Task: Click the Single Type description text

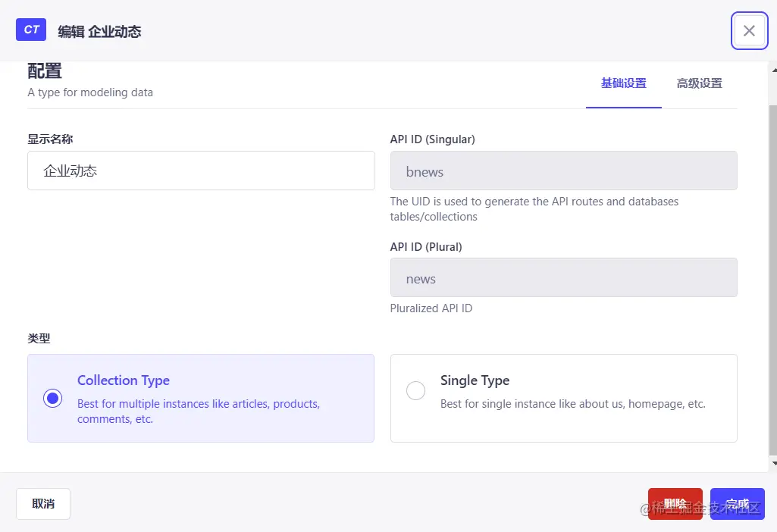Action: click(572, 404)
